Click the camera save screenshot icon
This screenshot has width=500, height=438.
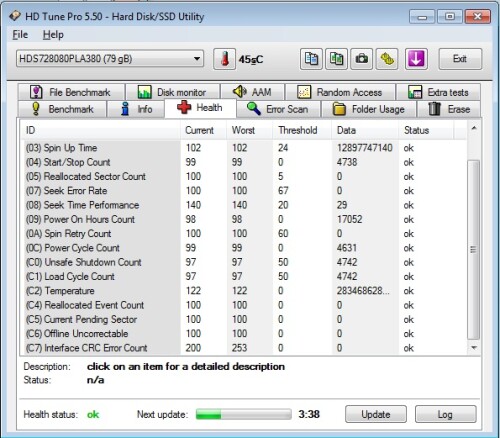[362, 59]
